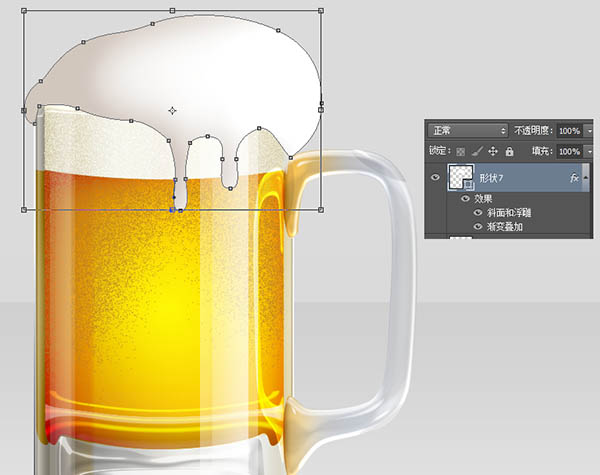Image resolution: width=600 pixels, height=475 pixels.
Task: Hide the 渐变叠加 effect
Action: pos(478,227)
